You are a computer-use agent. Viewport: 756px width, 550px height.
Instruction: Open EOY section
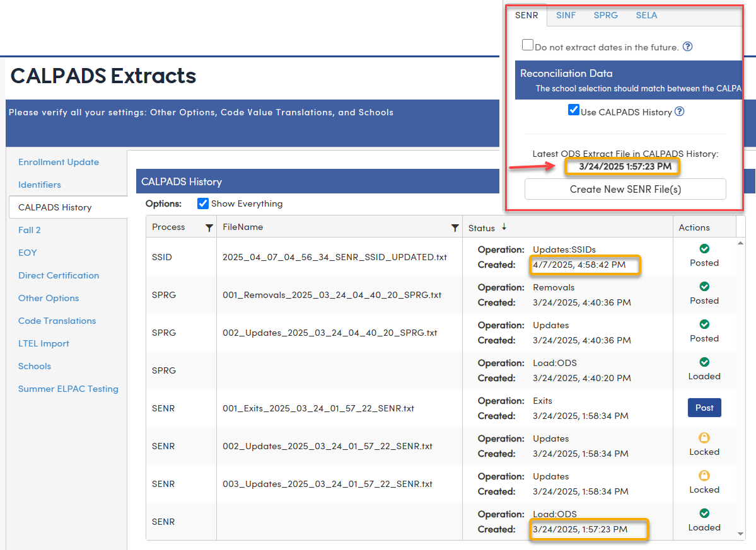[x=28, y=253]
